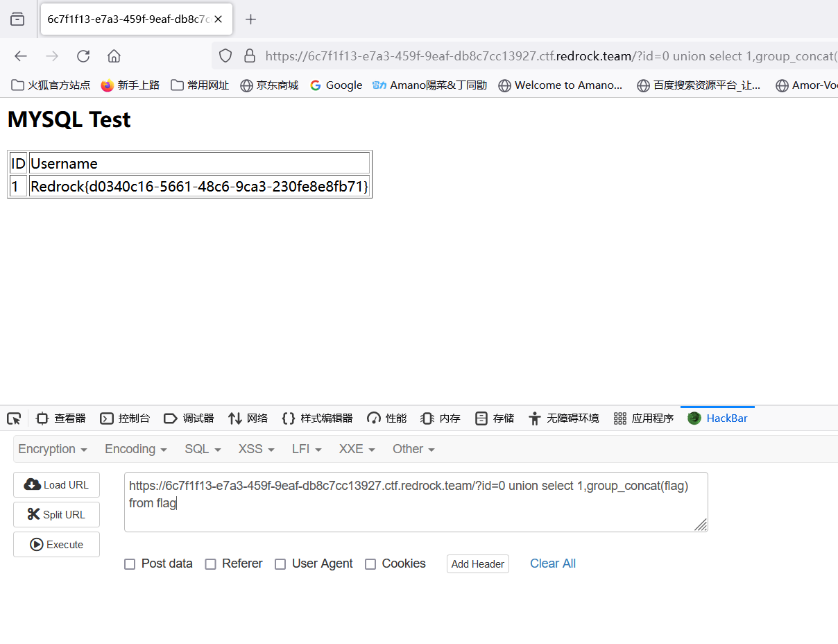838x644 pixels.
Task: Open 新手上路 Firefox bookmark
Action: click(x=130, y=85)
